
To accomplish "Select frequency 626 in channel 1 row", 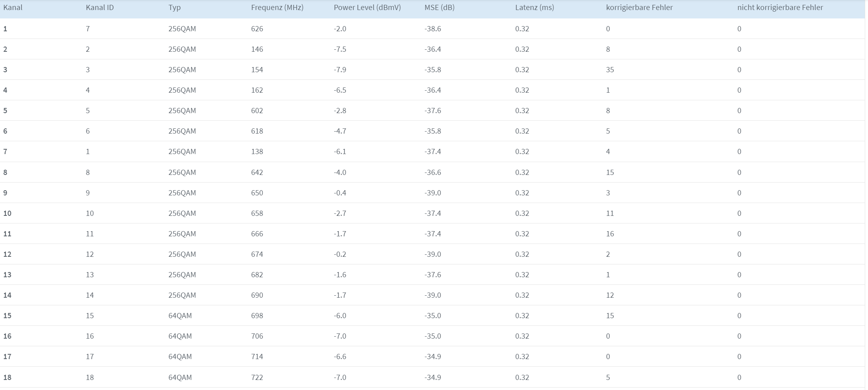I will (x=257, y=29).
